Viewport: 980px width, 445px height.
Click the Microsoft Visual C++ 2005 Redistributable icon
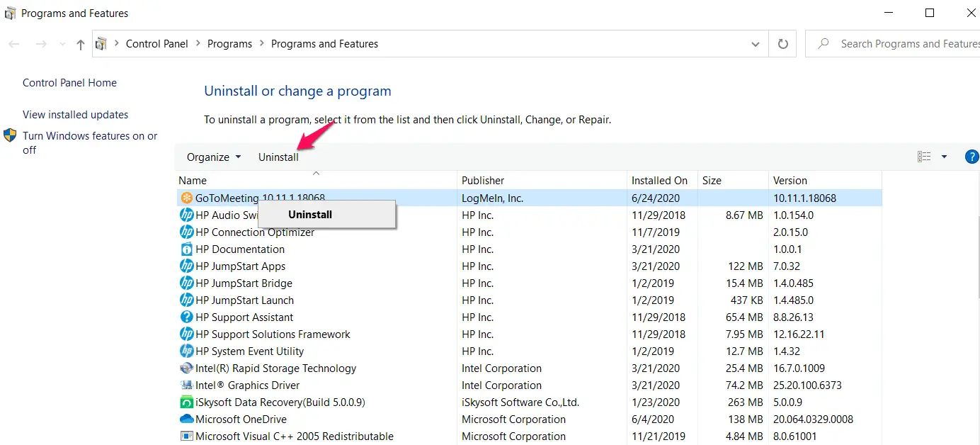187,436
